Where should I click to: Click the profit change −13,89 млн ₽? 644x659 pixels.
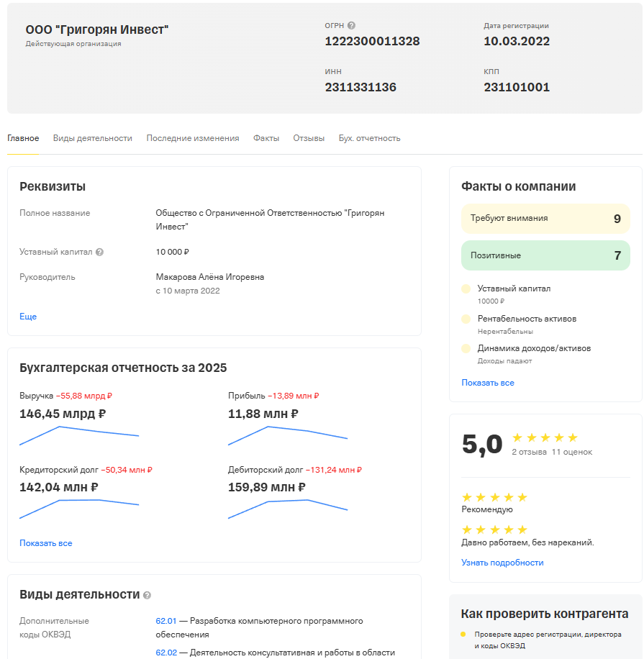pyautogui.click(x=293, y=396)
